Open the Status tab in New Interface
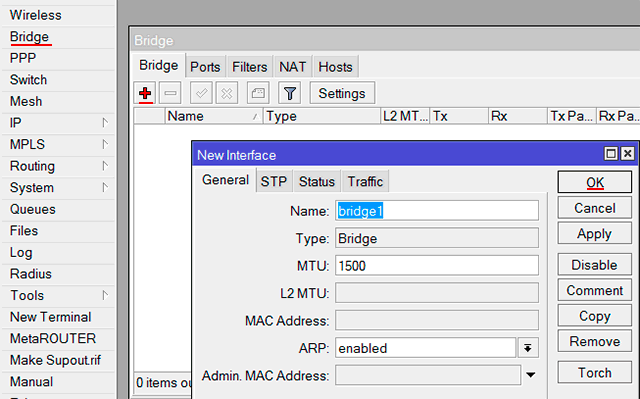This screenshot has width=640, height=399. [317, 181]
